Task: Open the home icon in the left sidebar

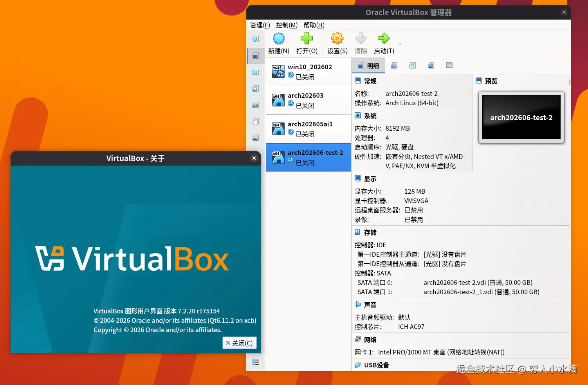Action: pos(256,39)
